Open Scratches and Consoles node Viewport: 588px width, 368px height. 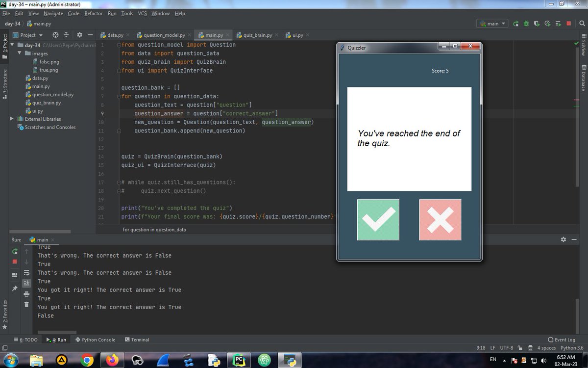[x=47, y=127]
